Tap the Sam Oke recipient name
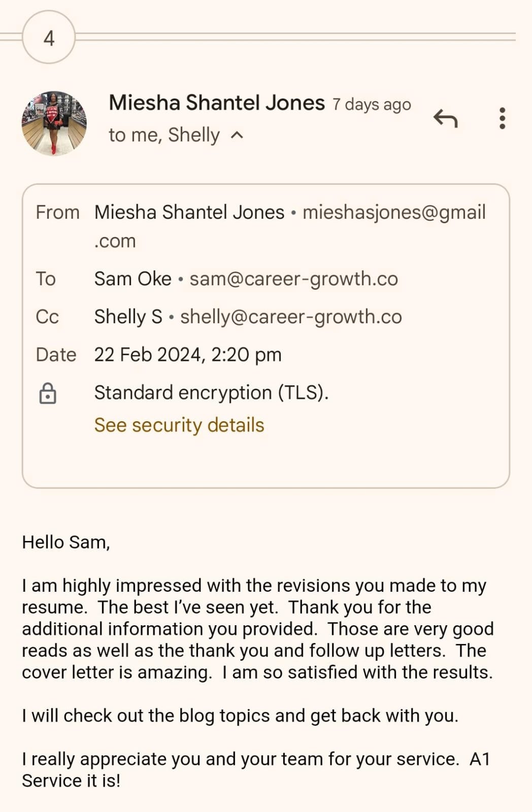 (133, 279)
